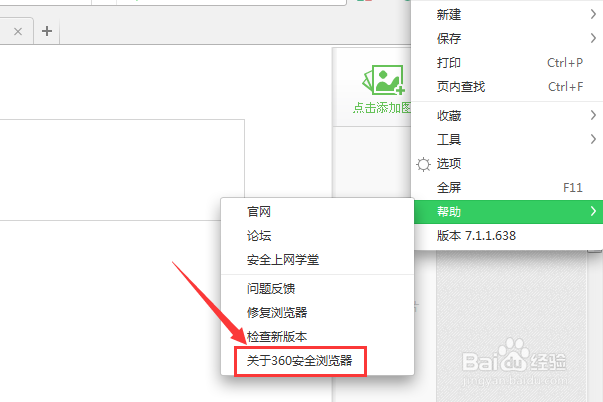Expand the 新建 submenu arrow
The image size is (603, 402).
click(x=593, y=15)
